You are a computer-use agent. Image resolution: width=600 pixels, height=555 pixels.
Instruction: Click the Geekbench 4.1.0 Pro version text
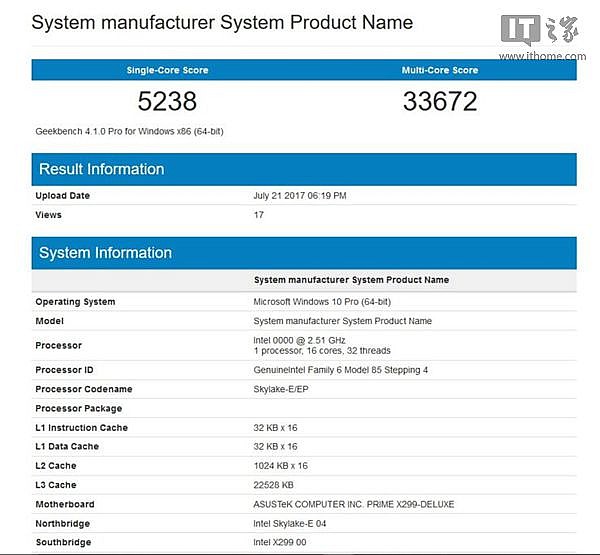point(127,131)
